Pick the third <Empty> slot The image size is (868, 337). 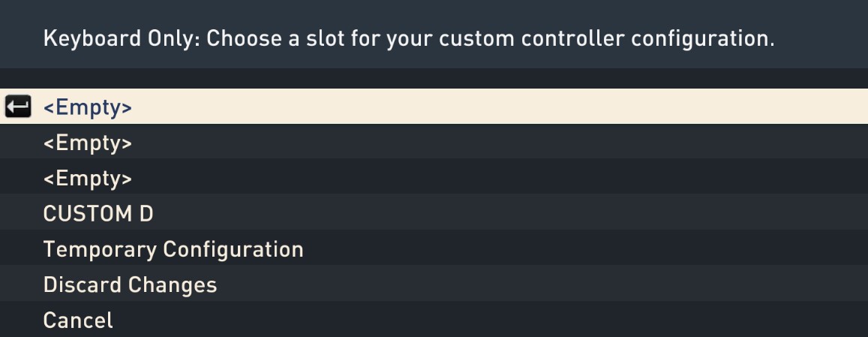pos(434,177)
